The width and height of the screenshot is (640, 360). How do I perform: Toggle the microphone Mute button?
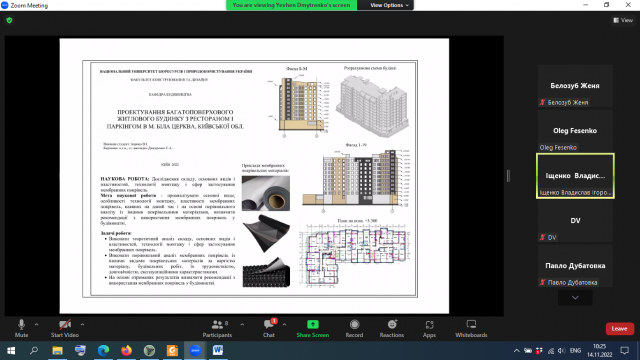click(x=21, y=329)
